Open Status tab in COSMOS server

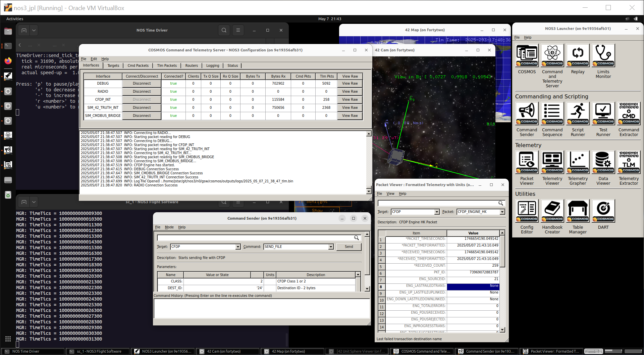[x=232, y=65]
